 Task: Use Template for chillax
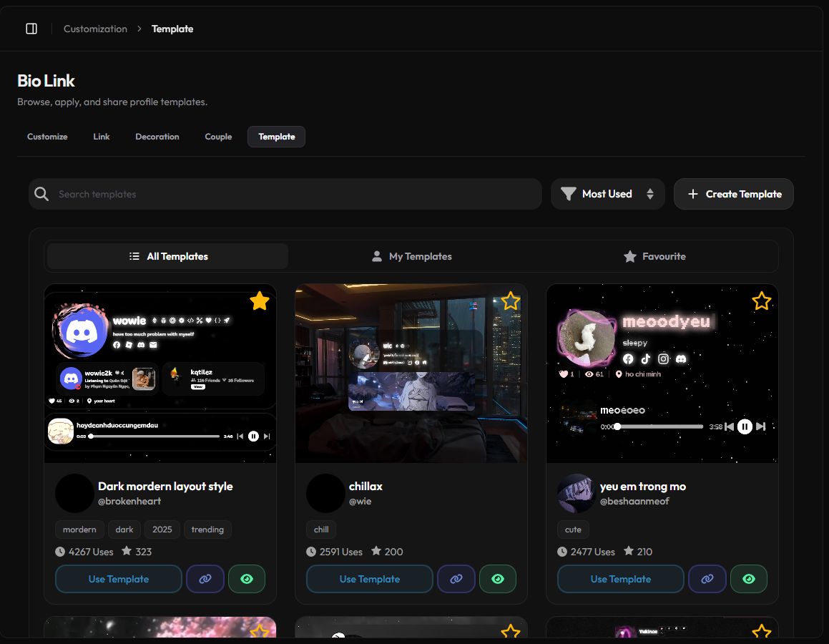click(x=370, y=579)
